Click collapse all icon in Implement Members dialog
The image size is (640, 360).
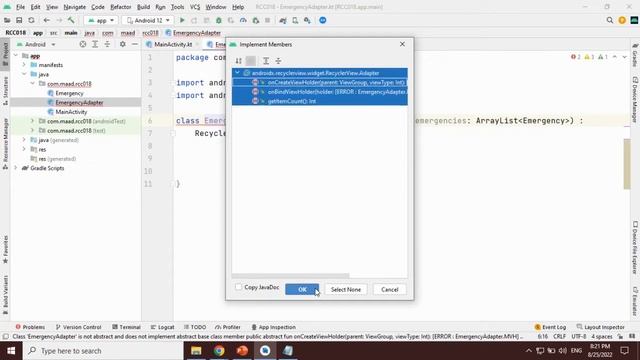[x=278, y=61]
